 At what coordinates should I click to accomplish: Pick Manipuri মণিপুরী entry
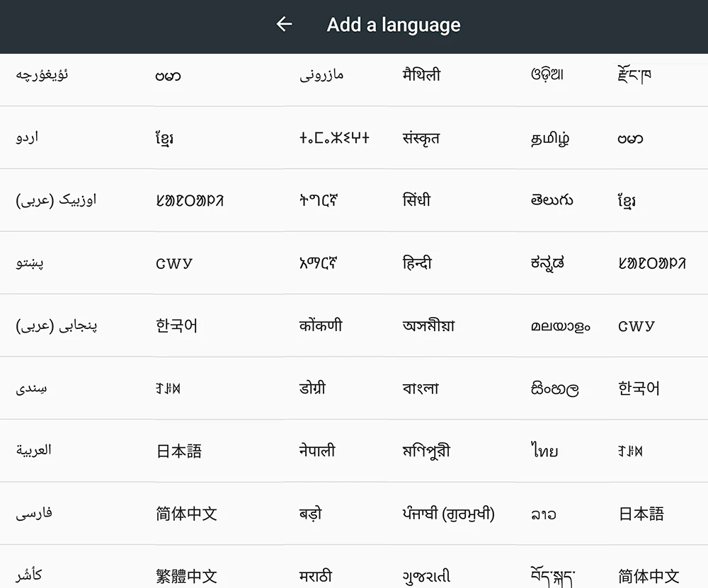426,451
